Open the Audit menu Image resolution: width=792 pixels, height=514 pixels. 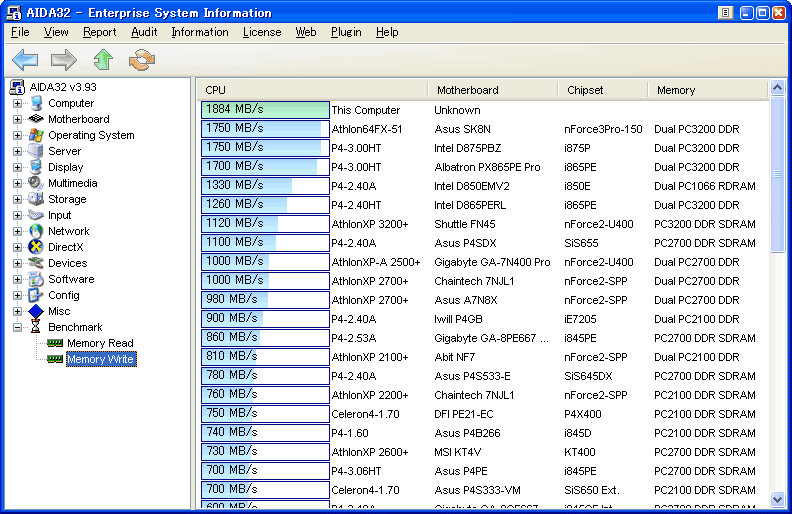[x=144, y=32]
